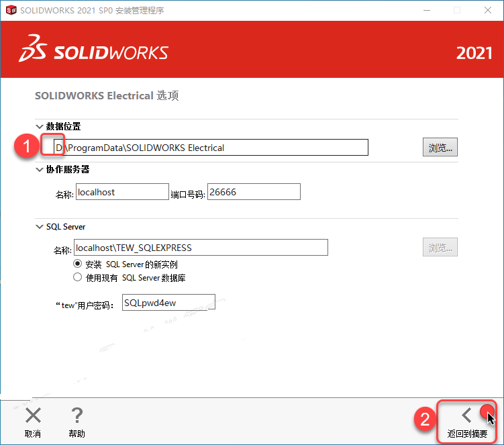Click SQL Server name field localhost\TEW_SQLEXPRESS
Image resolution: width=504 pixels, height=445 pixels.
[x=201, y=247]
